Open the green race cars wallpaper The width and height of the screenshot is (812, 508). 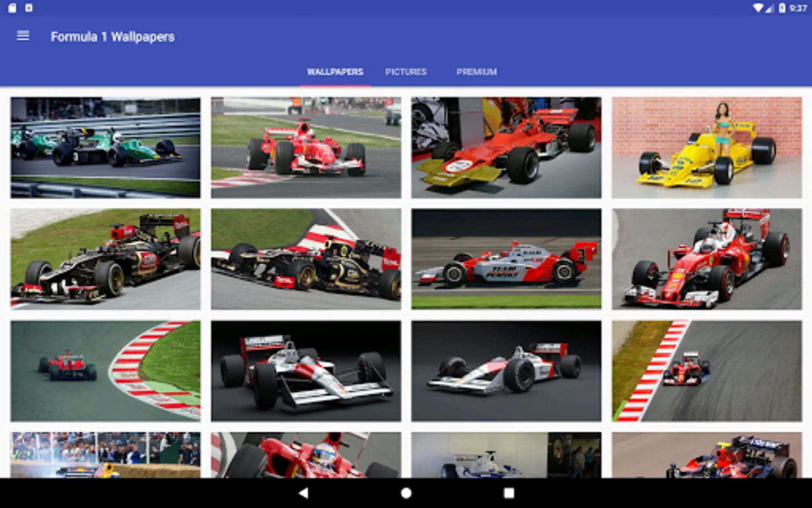(x=105, y=147)
